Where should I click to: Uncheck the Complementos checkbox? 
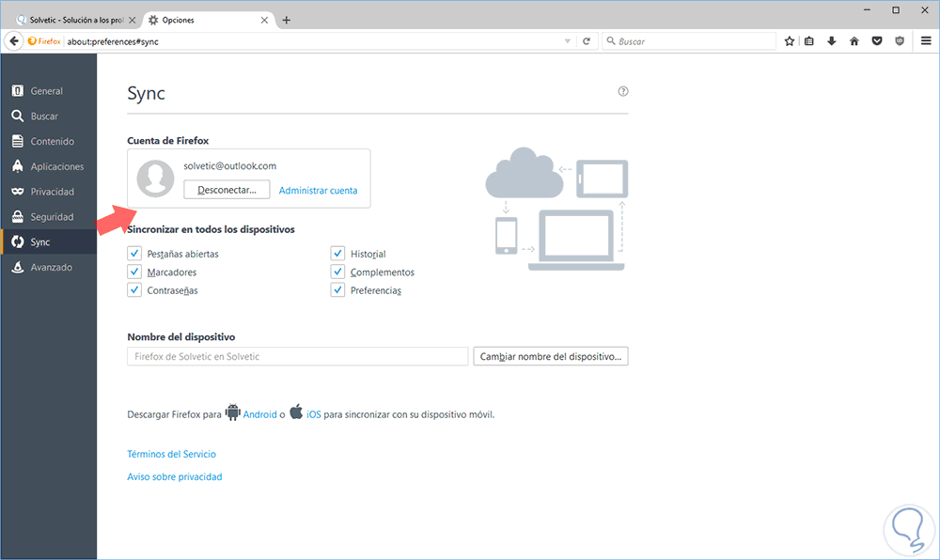[x=337, y=272]
